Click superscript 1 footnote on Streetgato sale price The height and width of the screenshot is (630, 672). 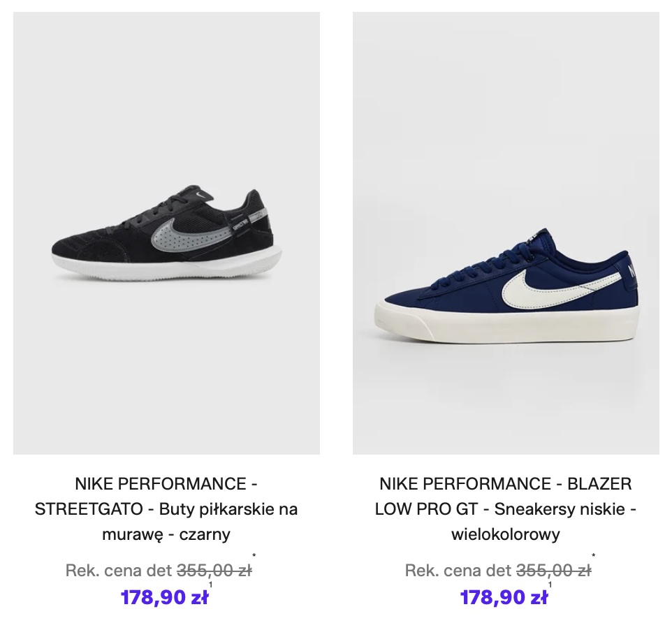click(210, 585)
